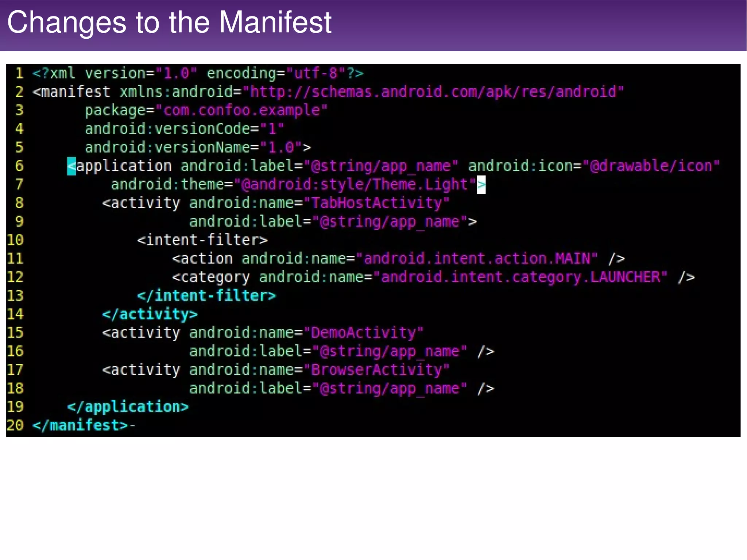747x560 pixels.
Task: Click android:label on line 16
Action: point(246,351)
